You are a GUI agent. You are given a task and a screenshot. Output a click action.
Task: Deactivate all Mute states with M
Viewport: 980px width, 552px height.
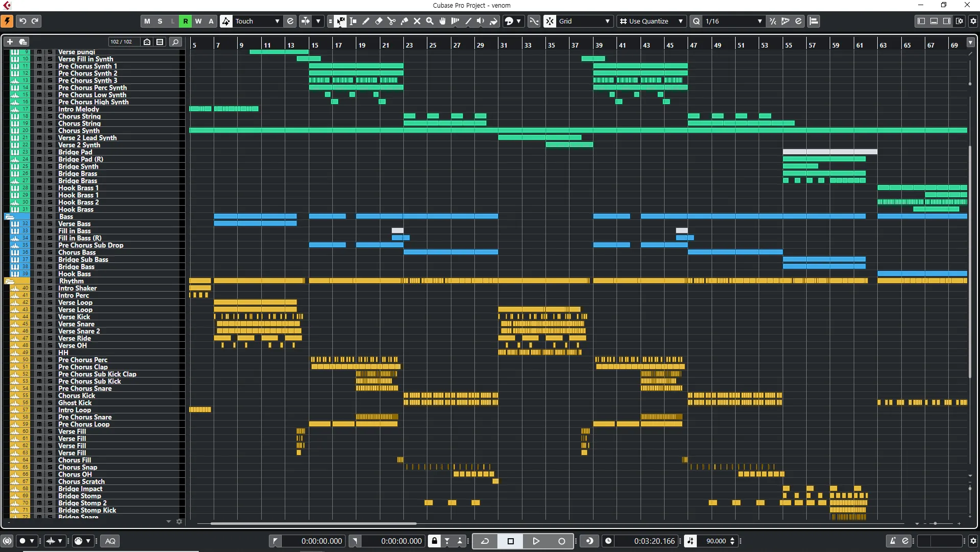(x=147, y=21)
